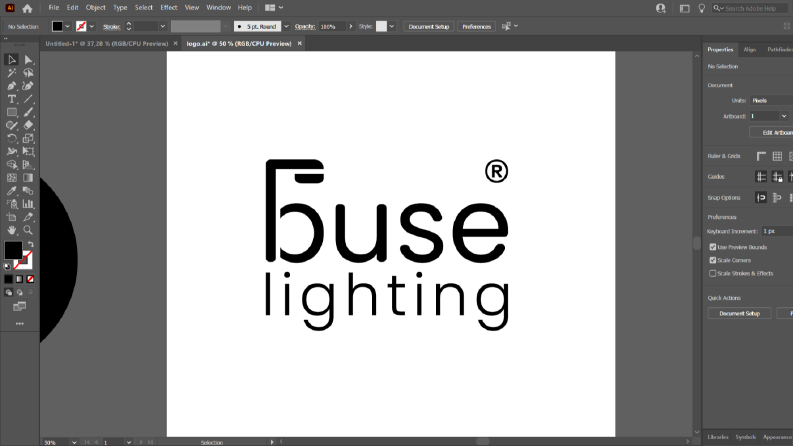The height and width of the screenshot is (446, 793).
Task: Select the Blend tool
Action: pos(28,191)
